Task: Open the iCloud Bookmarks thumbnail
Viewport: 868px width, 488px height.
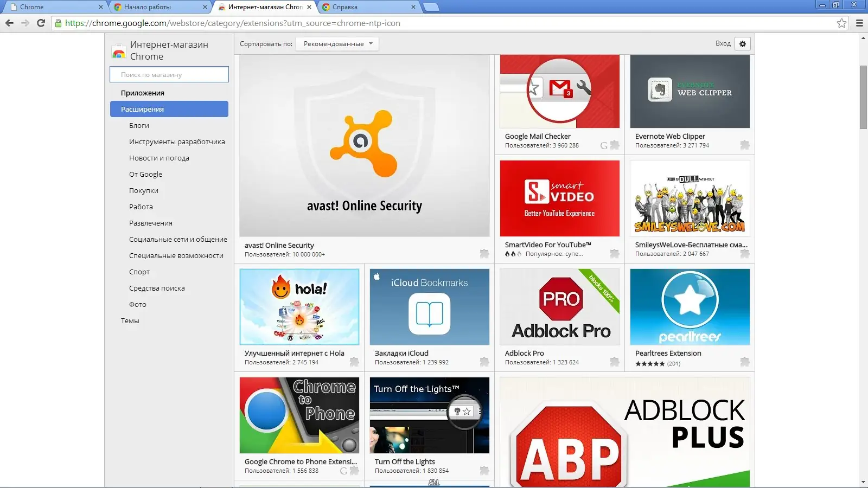Action: pyautogui.click(x=430, y=307)
